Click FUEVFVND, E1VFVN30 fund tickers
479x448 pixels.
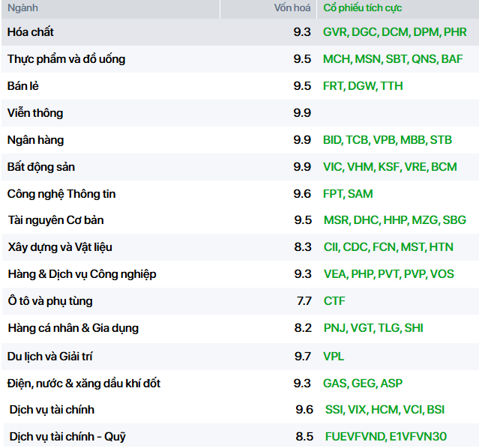(x=386, y=437)
